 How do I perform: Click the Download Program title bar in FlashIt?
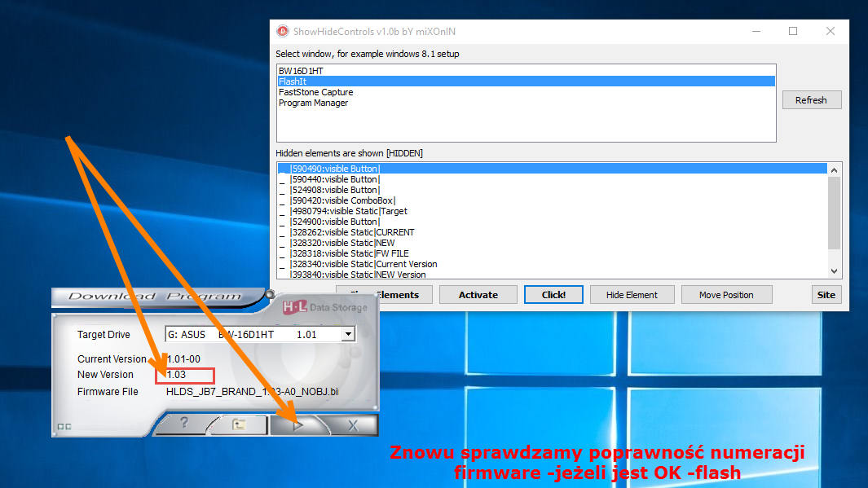tap(155, 296)
